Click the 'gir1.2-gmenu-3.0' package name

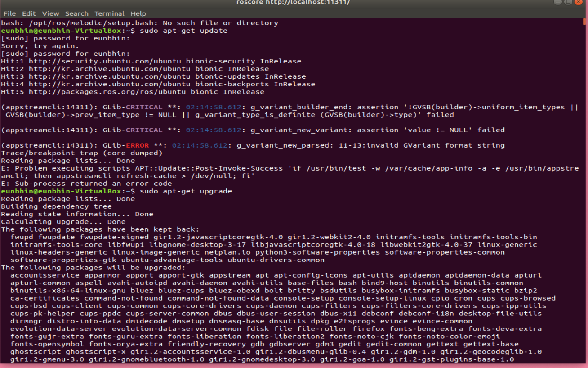[47, 359]
